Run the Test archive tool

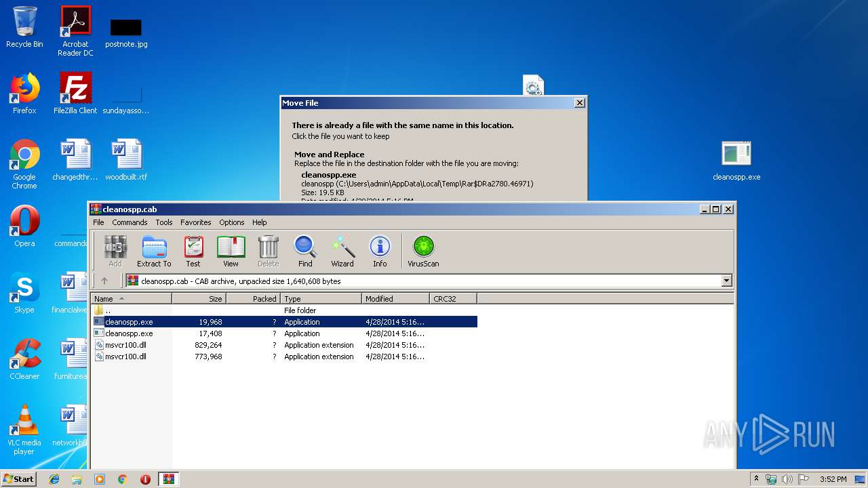point(193,251)
